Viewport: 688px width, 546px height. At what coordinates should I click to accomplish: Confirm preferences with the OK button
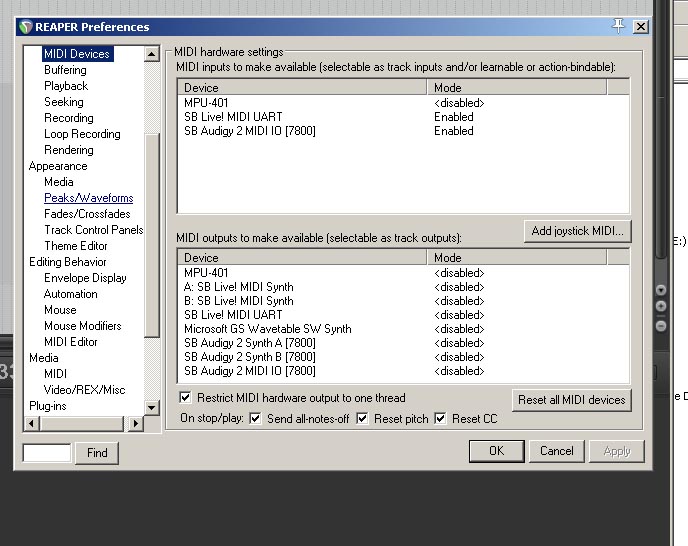point(497,451)
